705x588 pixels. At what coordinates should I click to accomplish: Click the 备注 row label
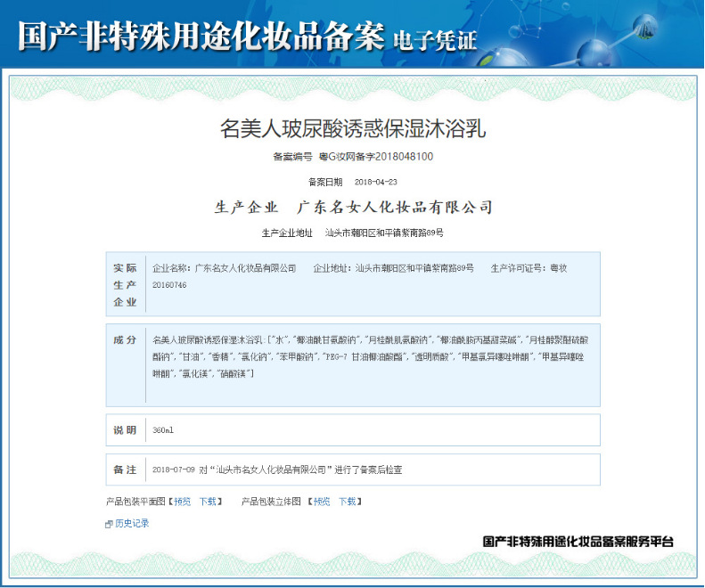[x=125, y=470]
